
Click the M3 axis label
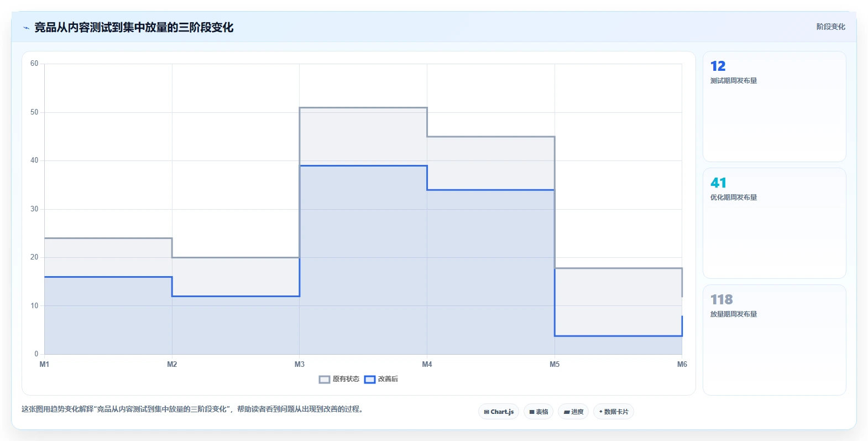300,364
